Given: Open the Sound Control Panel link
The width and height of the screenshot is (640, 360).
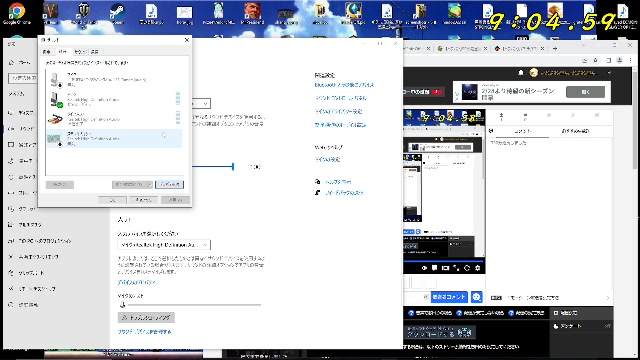Looking at the screenshot, I should 341,98.
